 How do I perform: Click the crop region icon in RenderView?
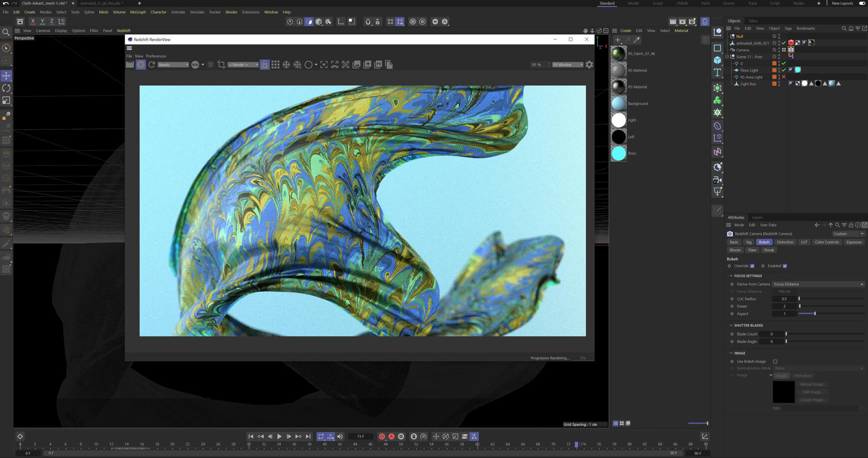point(221,65)
